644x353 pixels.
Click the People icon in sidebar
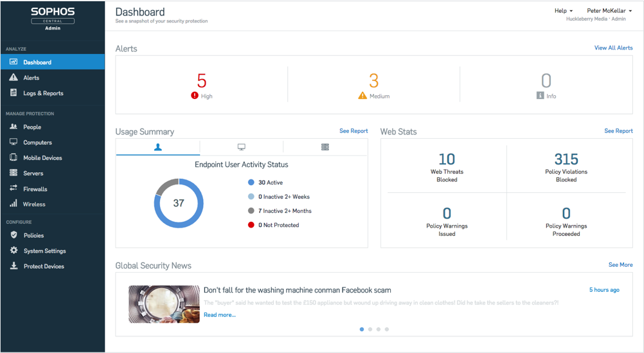(x=13, y=127)
